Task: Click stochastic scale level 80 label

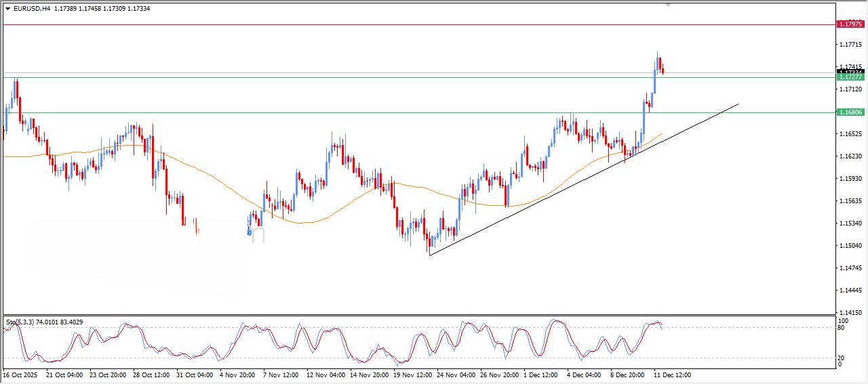Action: [843, 328]
